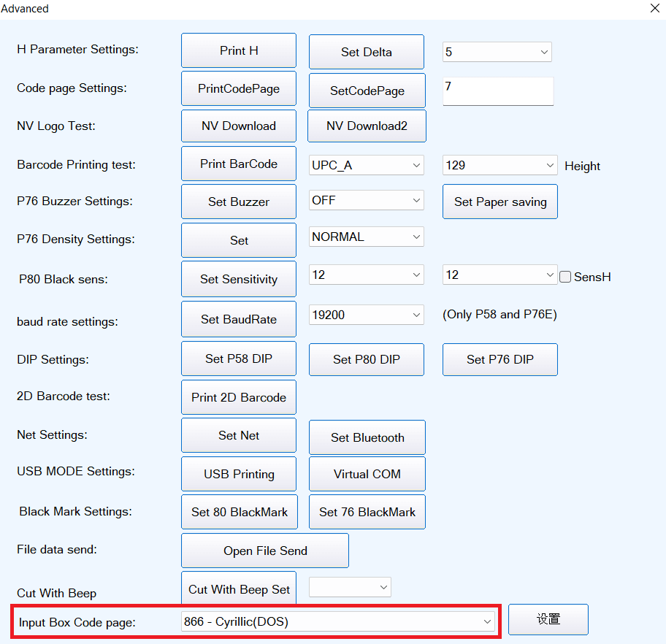Click the Set 80 BlackMark button
Screen dimensions: 666x644
point(240,512)
